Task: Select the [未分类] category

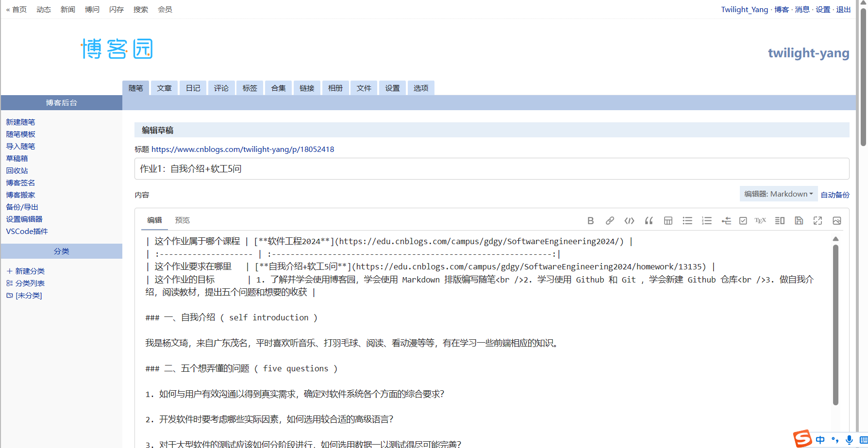Action: 24,295
